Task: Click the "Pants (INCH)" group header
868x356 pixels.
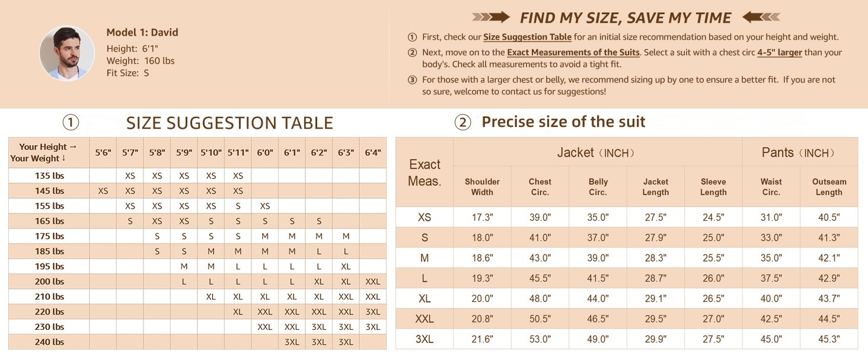Action: tap(799, 152)
